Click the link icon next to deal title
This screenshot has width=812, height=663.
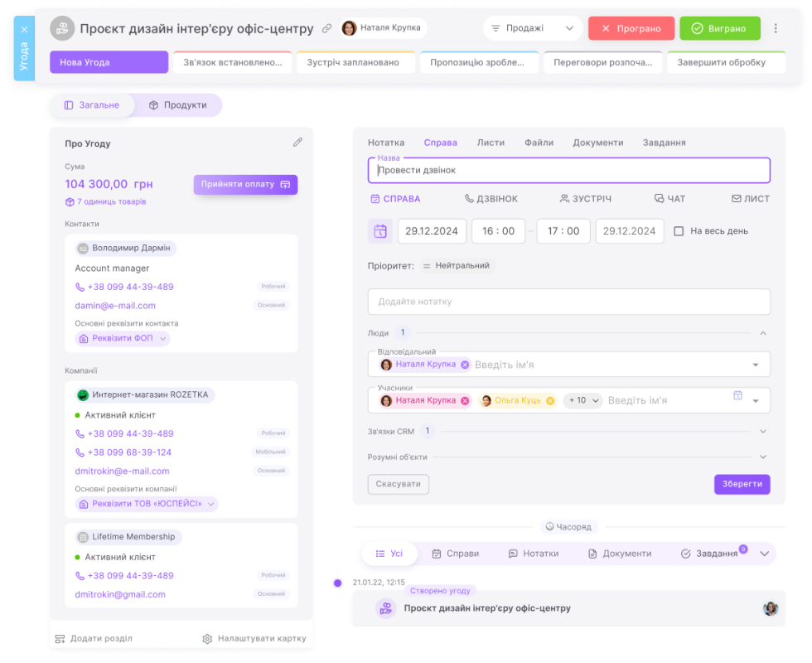[326, 28]
